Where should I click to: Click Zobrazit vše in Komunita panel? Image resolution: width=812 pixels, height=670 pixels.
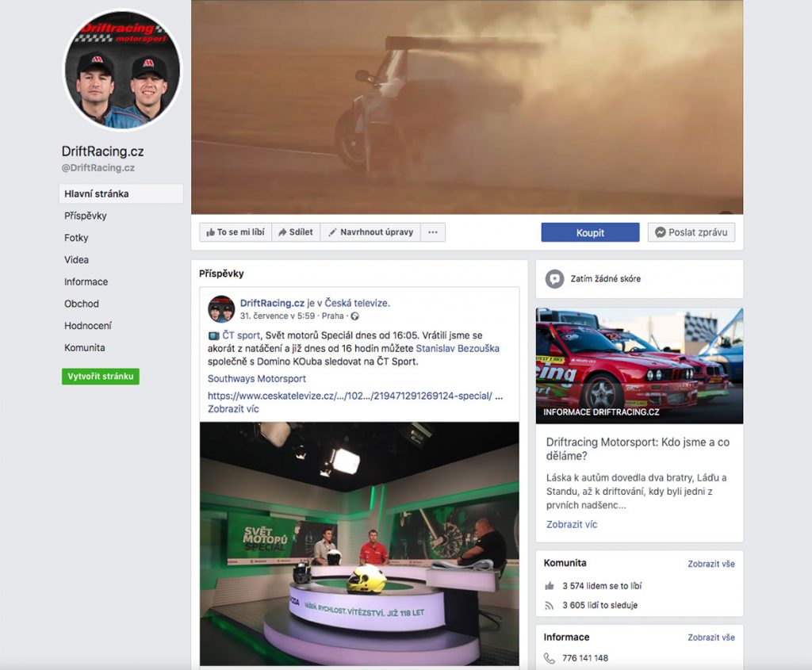711,564
